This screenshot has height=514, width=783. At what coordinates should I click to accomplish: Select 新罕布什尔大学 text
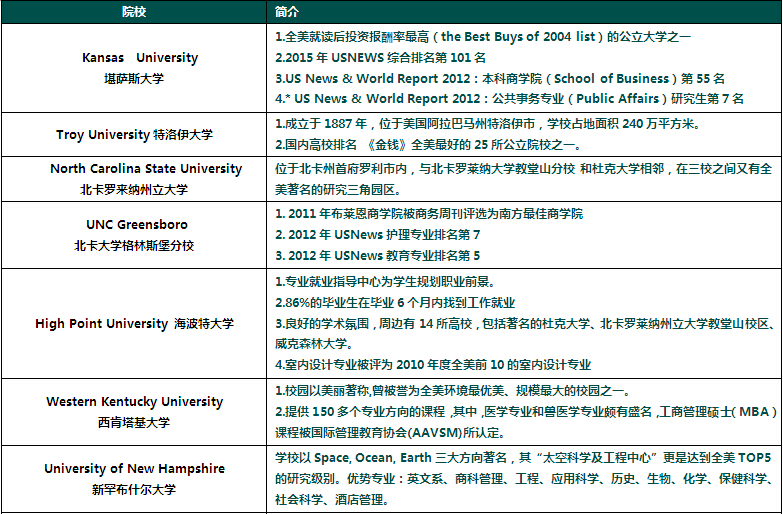(134, 490)
